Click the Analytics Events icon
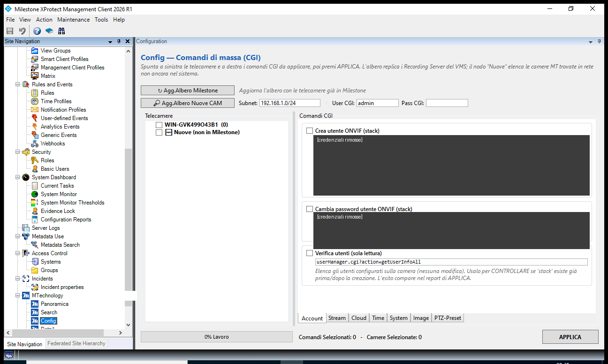Image resolution: width=608 pixels, height=364 pixels. (35, 127)
